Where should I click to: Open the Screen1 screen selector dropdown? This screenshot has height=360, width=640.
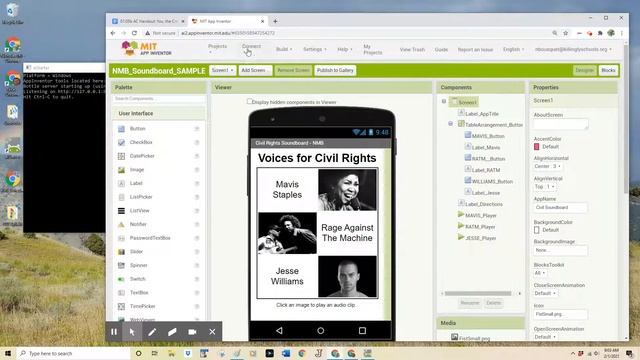[x=222, y=71]
